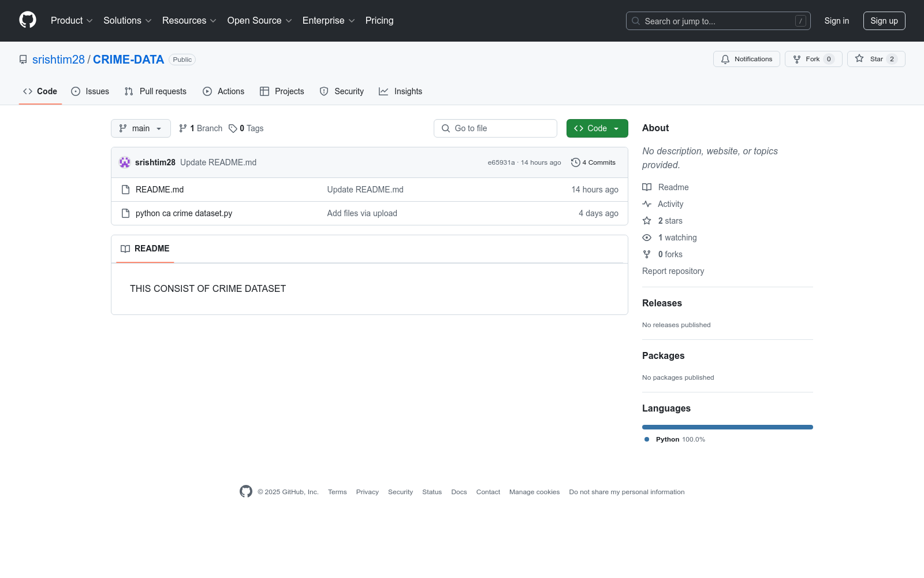Click the Sign up button
The height and width of the screenshot is (578, 924).
pos(884,21)
